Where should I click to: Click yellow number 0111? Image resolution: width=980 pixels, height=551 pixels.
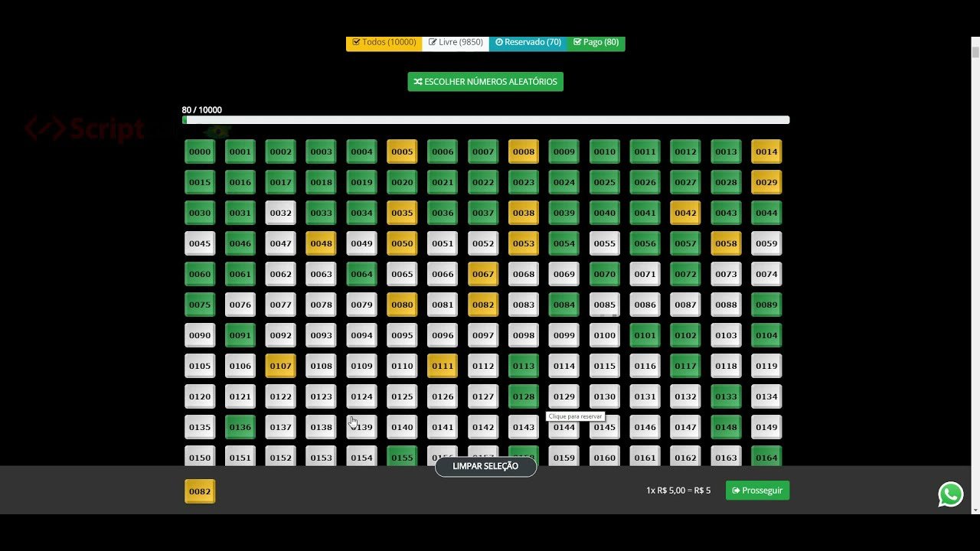443,366
